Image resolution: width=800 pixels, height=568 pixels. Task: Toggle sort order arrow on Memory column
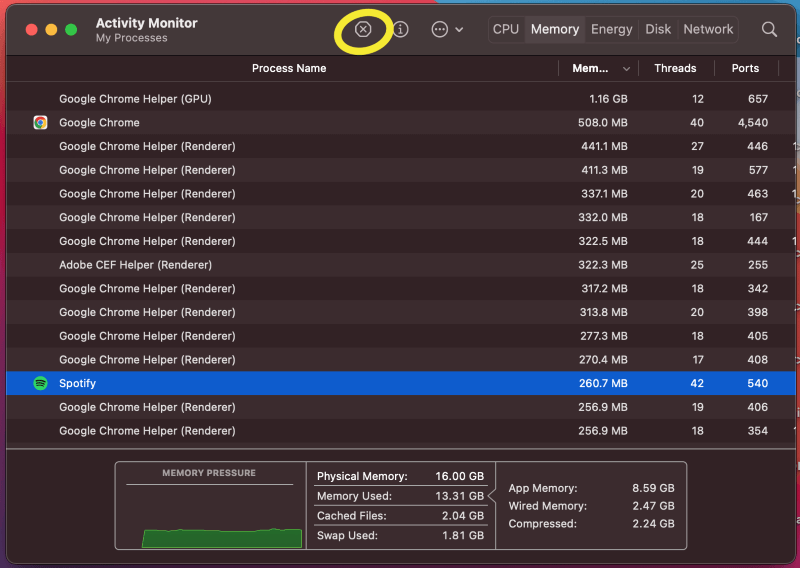(627, 69)
